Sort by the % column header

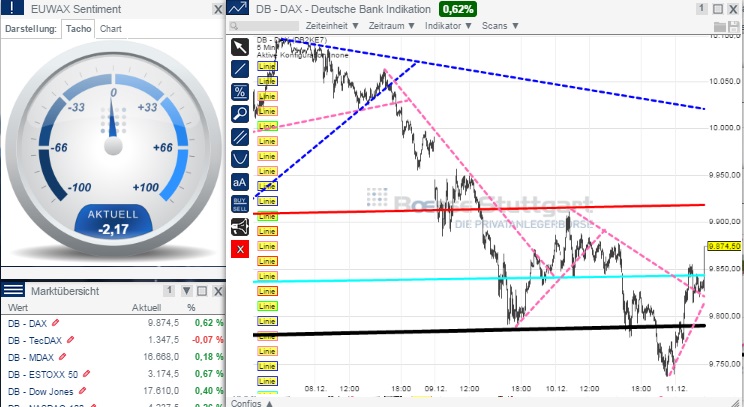click(191, 307)
